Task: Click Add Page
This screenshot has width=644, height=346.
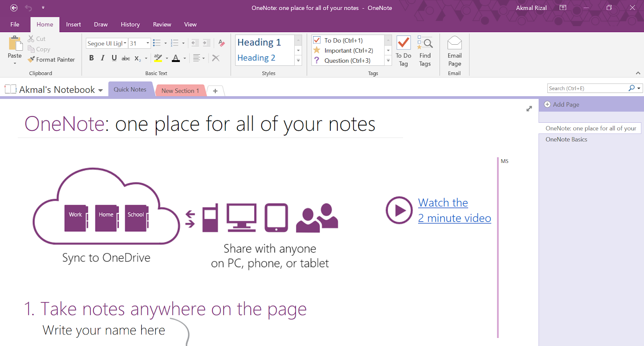Action: tap(562, 105)
